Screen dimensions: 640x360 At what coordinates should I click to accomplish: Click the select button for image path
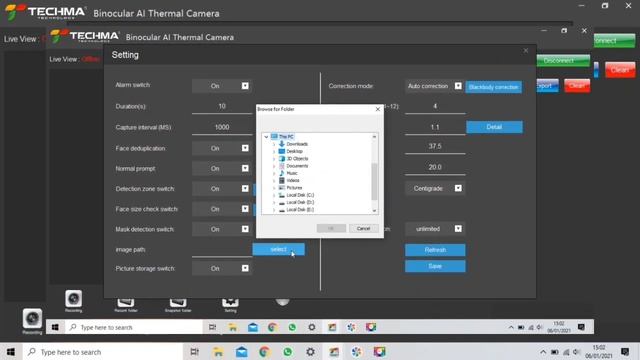click(278, 249)
